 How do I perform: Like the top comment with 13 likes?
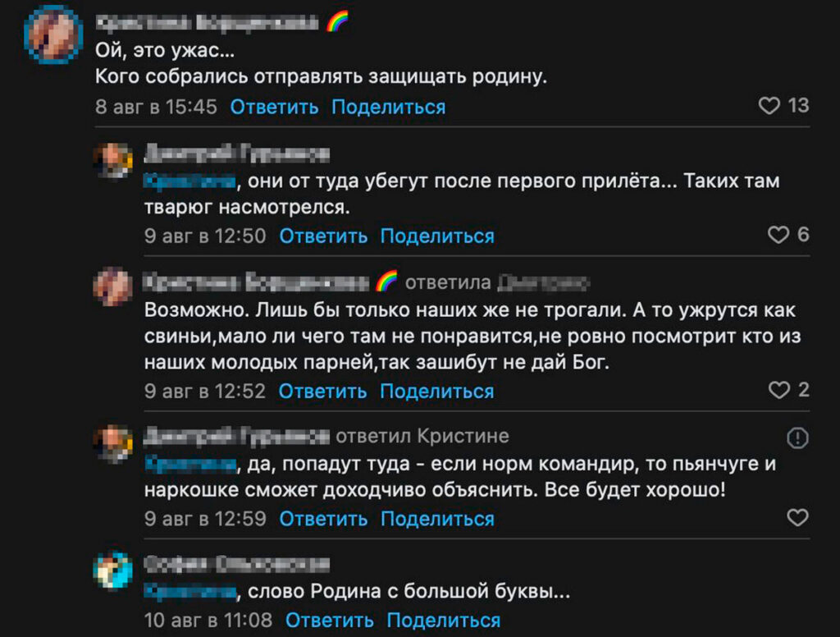click(x=769, y=106)
